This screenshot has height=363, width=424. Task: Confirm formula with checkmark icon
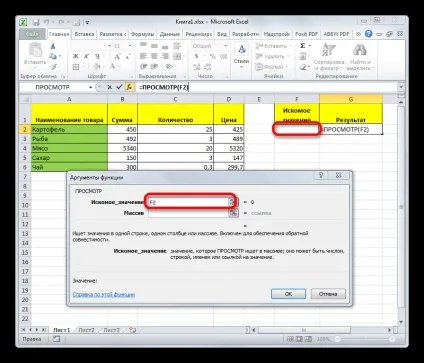tap(119, 87)
